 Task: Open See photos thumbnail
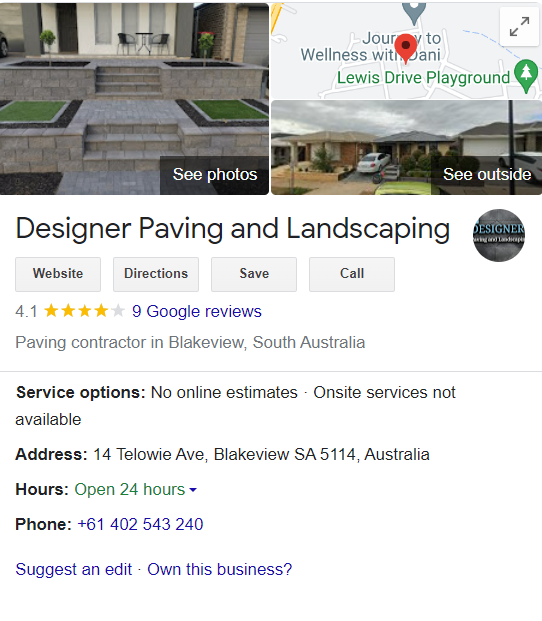[134, 99]
